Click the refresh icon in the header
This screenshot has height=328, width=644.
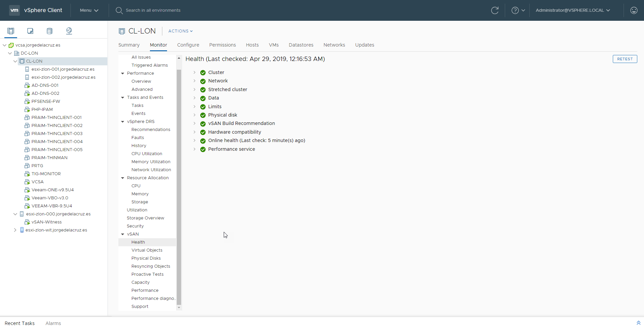[x=495, y=10]
